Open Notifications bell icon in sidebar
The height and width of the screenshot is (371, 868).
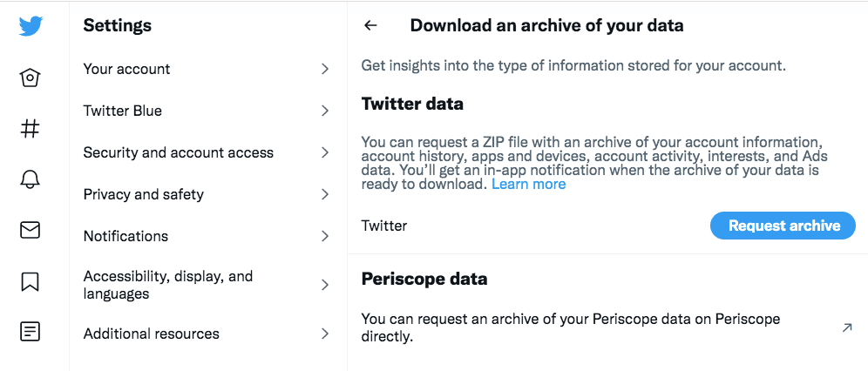point(30,179)
